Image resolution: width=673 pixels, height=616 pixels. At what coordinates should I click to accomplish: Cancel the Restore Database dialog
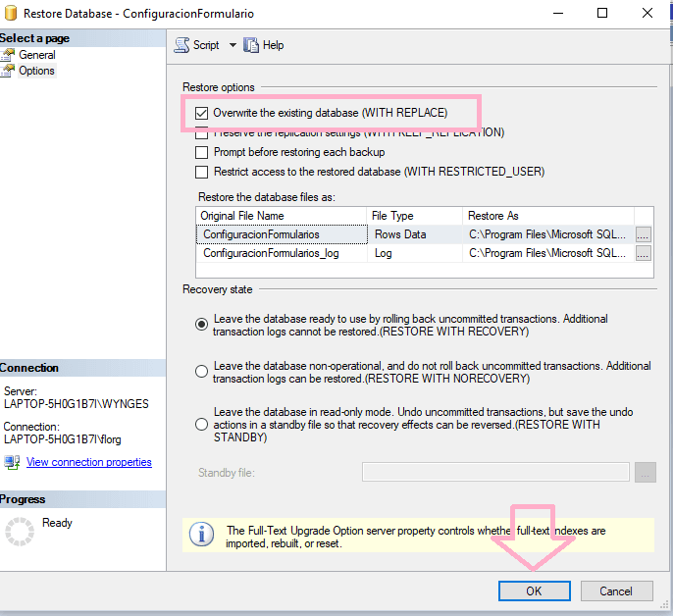(x=616, y=590)
